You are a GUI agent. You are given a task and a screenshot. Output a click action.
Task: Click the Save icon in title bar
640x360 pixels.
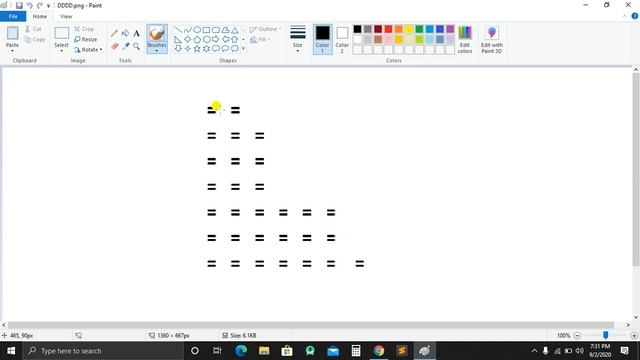(19, 5)
